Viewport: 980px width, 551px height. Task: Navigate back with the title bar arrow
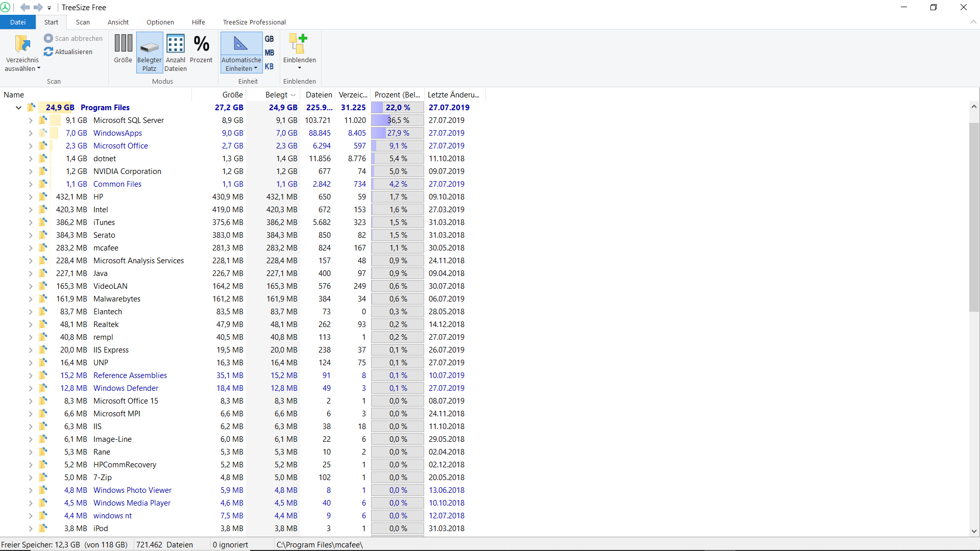coord(24,7)
